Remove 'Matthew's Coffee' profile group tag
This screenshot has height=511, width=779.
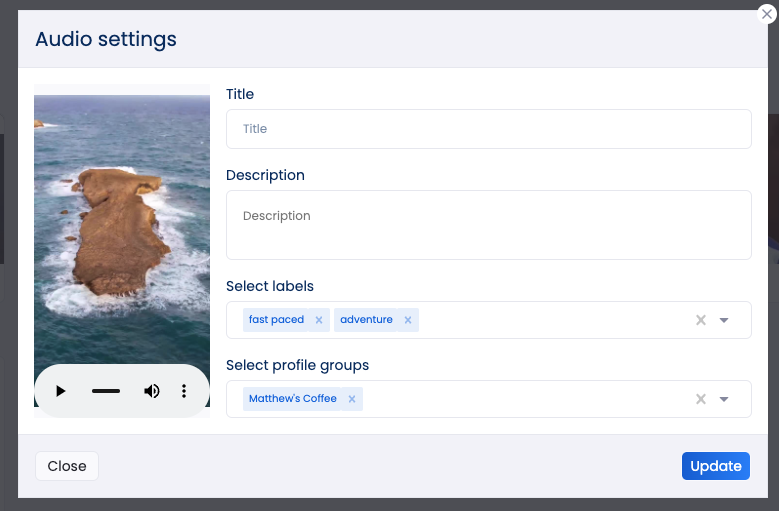(352, 399)
